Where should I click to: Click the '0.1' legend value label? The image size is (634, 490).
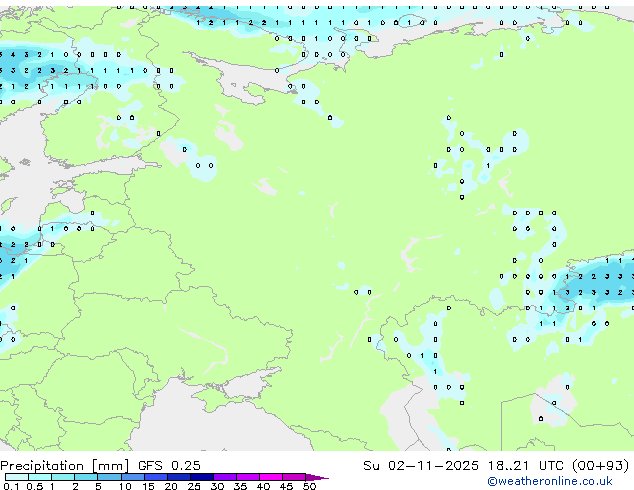click(x=11, y=486)
